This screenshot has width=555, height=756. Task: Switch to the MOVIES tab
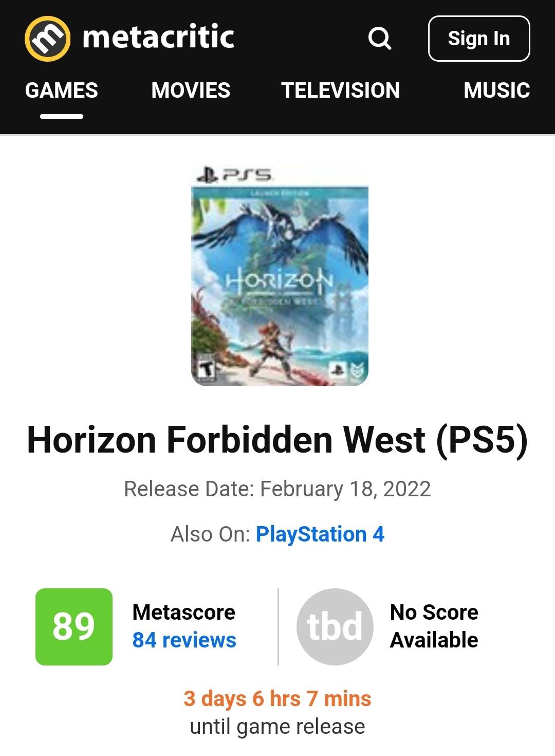(x=191, y=91)
